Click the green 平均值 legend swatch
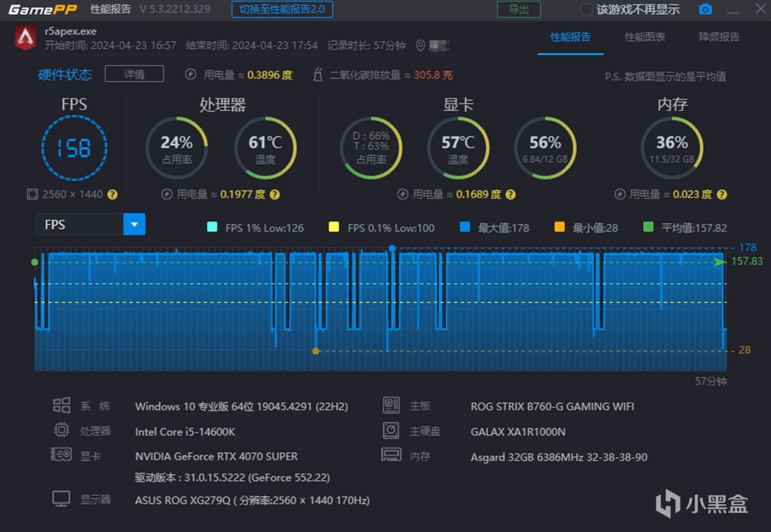This screenshot has width=771, height=532. (648, 227)
